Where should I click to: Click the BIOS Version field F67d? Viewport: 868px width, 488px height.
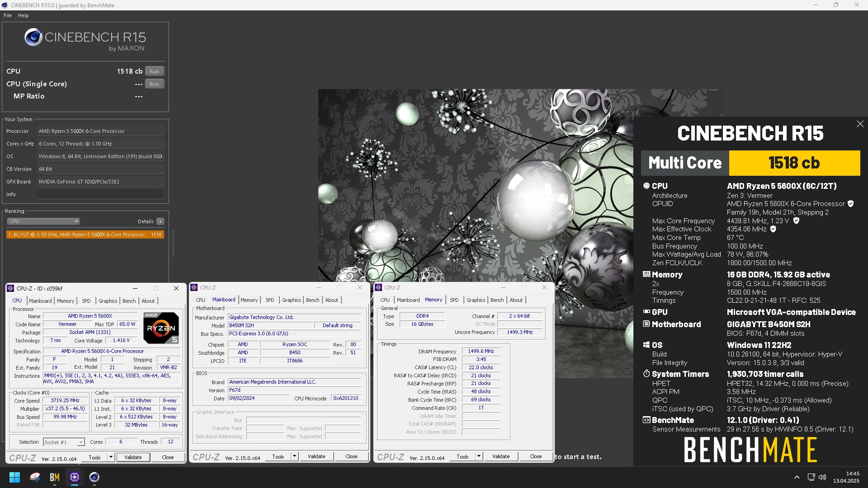pos(294,390)
